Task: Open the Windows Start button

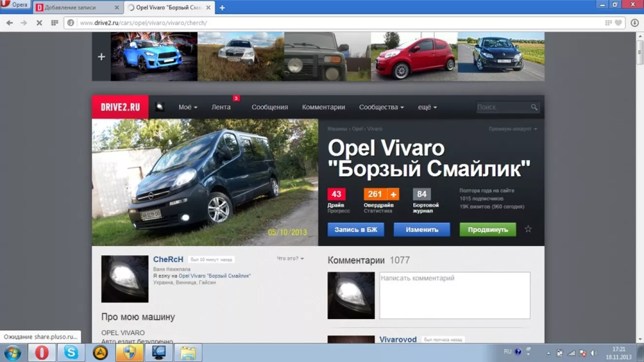Action: (x=13, y=353)
